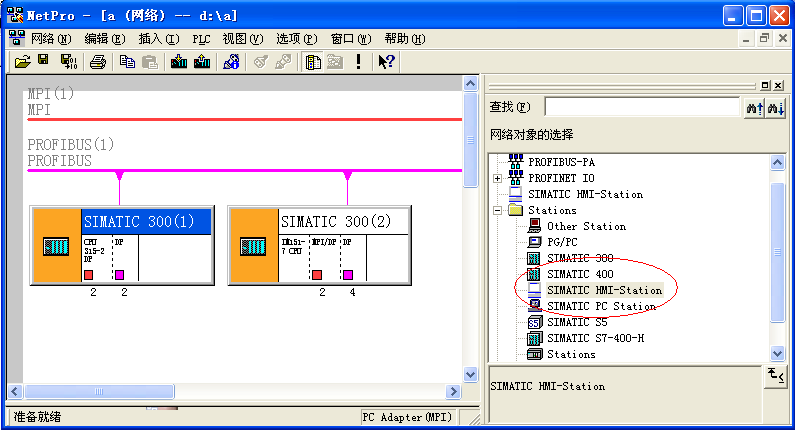Select SIMATIC 400 in the catalog

pos(580,274)
